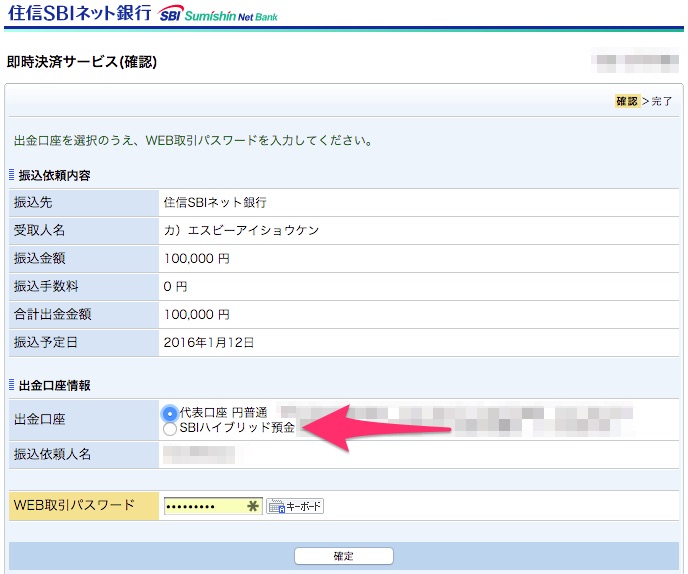Open the software キーボード button
Screen dimensions: 688x574
(295, 506)
